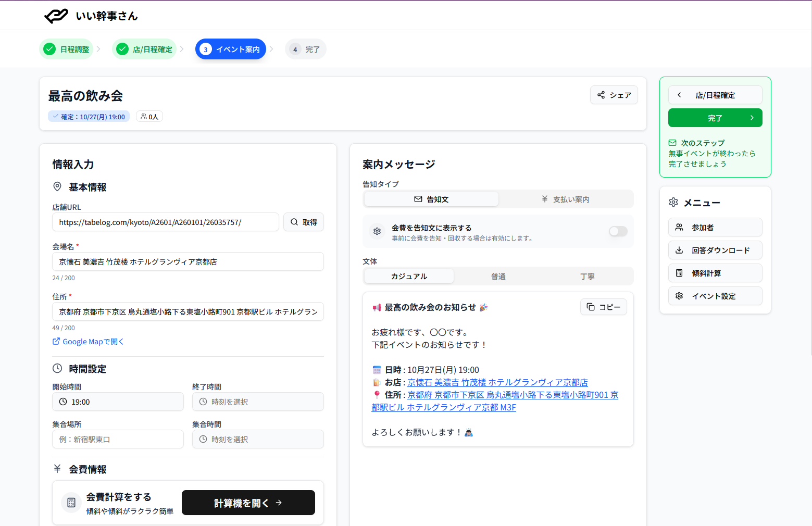Open the 集合時間 time picker

(258, 440)
